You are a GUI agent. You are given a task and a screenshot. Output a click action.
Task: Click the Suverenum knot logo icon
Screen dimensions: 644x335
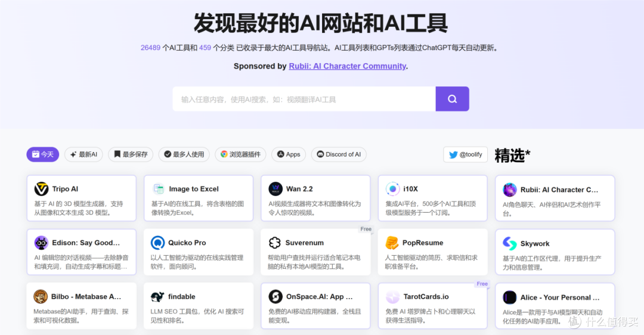pyautogui.click(x=275, y=243)
